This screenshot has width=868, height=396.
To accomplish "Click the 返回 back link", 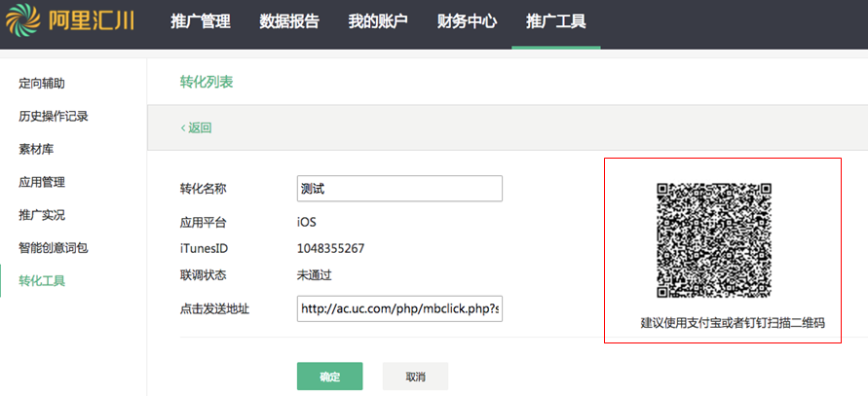I will click(x=196, y=128).
